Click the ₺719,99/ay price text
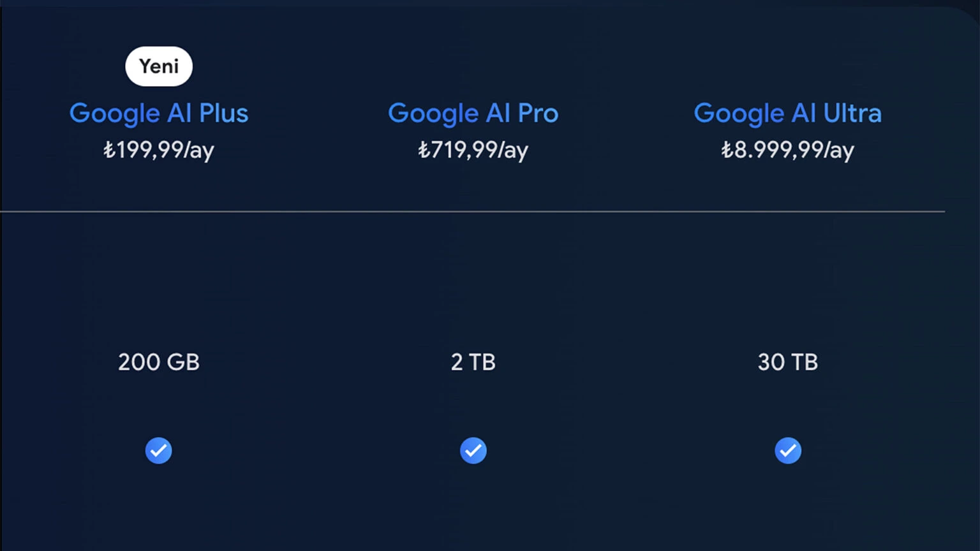This screenshot has width=980, height=551. pyautogui.click(x=473, y=150)
